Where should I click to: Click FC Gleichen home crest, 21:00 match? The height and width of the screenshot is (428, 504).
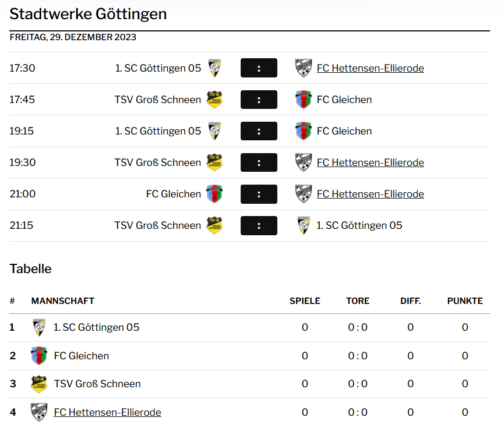214,194
